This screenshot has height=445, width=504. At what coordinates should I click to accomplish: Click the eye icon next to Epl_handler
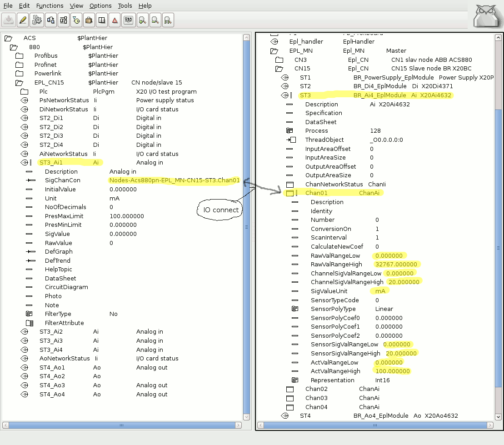(x=274, y=41)
